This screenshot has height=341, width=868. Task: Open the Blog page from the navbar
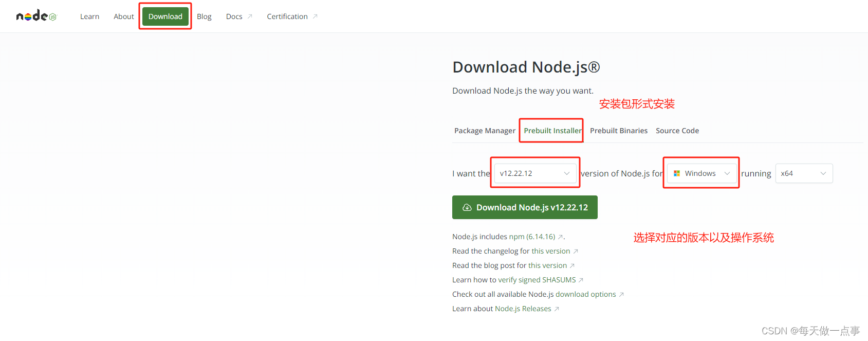tap(204, 16)
